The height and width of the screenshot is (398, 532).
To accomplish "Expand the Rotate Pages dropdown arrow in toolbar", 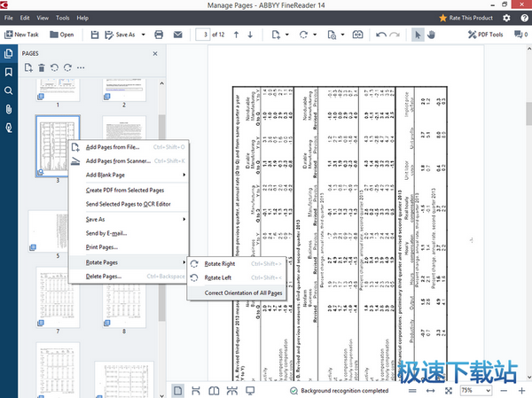I will (x=315, y=35).
